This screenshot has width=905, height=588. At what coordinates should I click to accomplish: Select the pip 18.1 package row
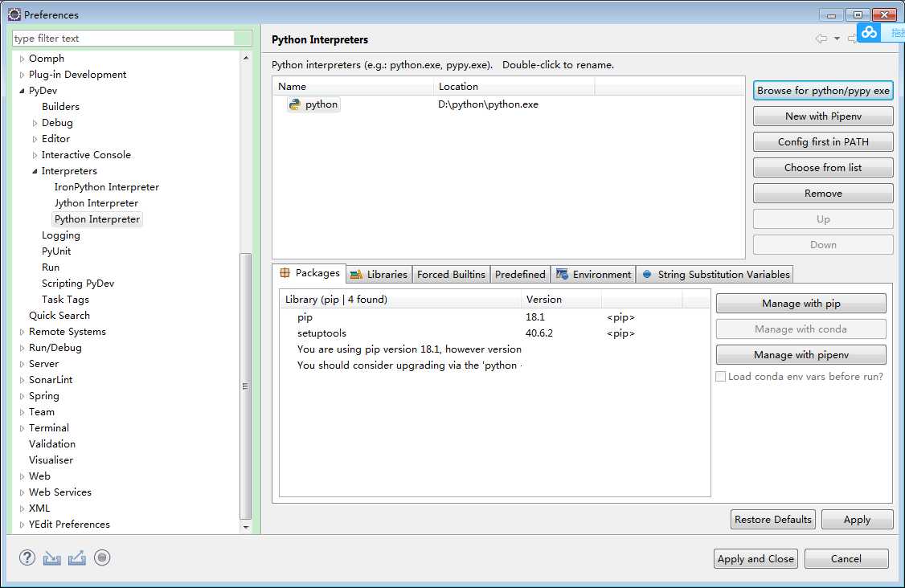(x=494, y=317)
